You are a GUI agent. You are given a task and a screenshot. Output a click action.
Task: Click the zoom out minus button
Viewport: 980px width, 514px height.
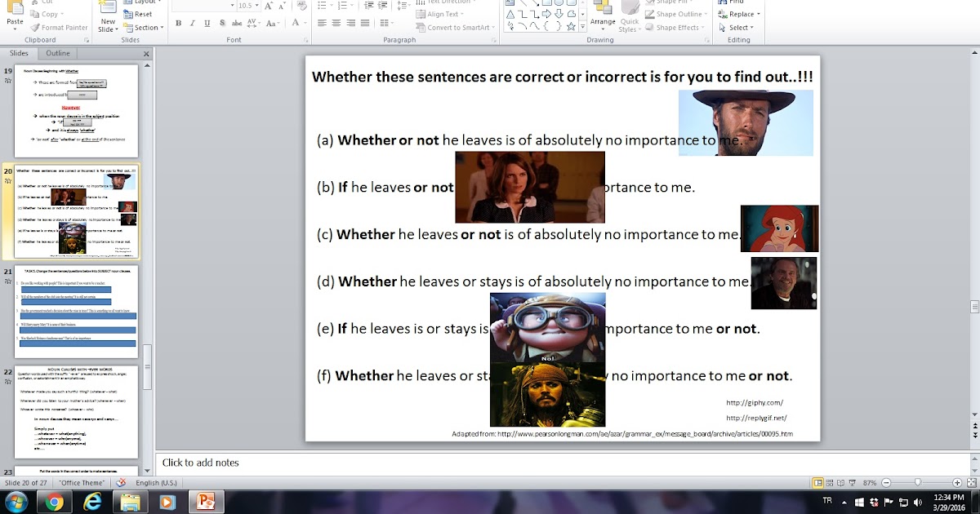click(886, 483)
